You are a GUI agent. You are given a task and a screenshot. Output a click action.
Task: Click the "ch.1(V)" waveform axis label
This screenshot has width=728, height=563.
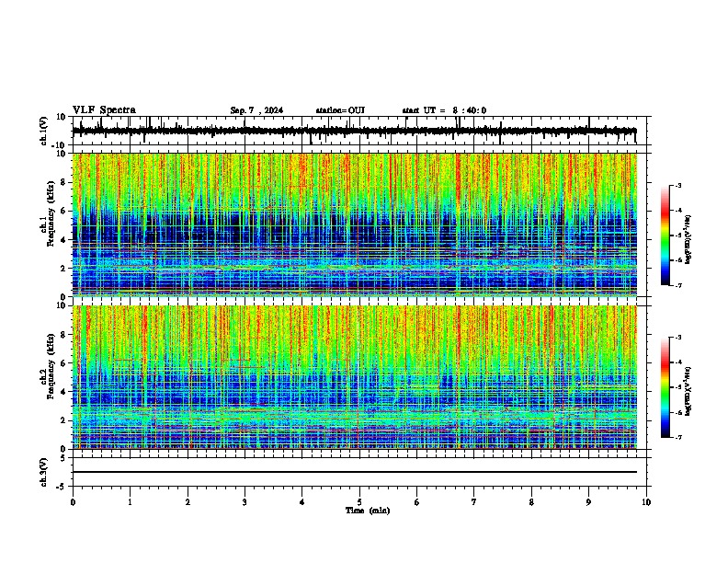point(44,131)
